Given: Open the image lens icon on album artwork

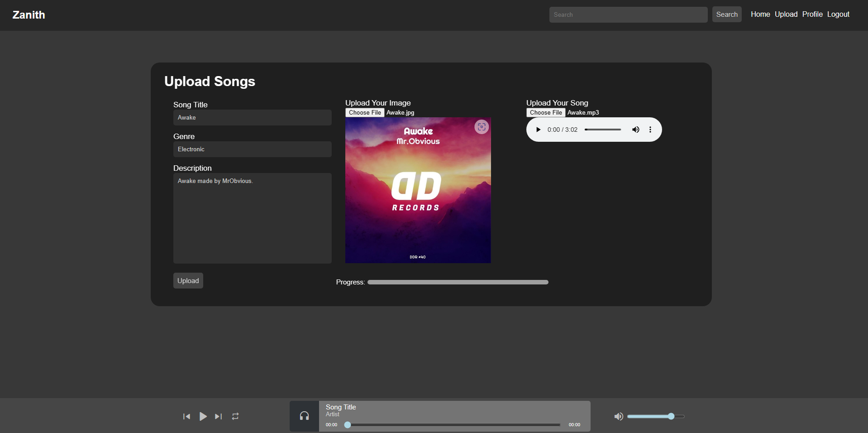Looking at the screenshot, I should tap(482, 127).
